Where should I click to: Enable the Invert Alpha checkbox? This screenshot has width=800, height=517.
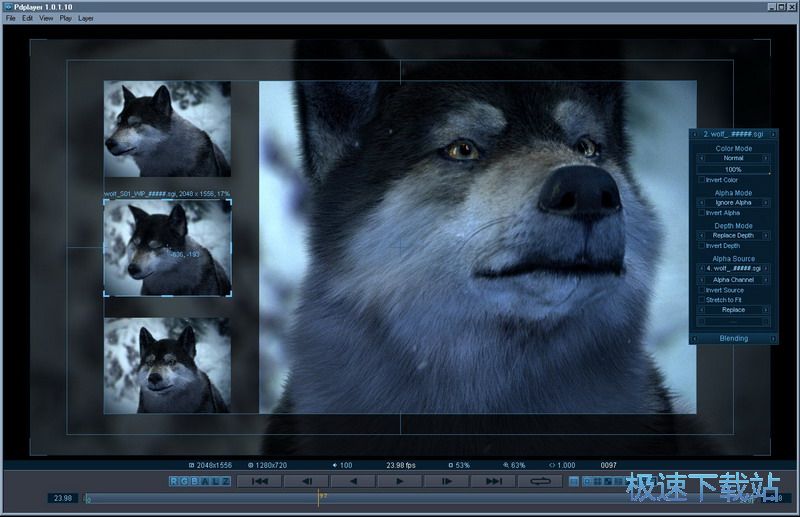(702, 213)
